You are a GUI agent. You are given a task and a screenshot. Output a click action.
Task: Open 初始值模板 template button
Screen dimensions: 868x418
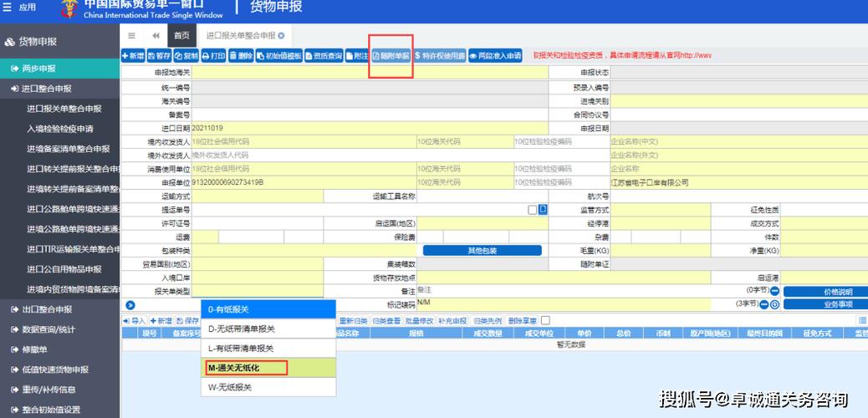pos(279,56)
